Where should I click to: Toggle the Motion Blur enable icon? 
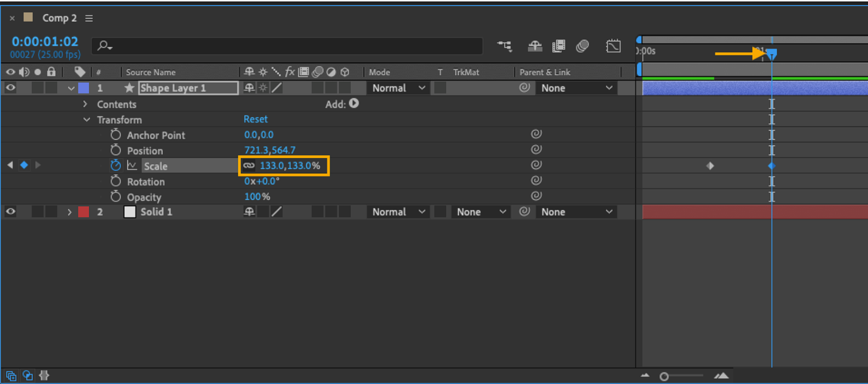coord(582,46)
